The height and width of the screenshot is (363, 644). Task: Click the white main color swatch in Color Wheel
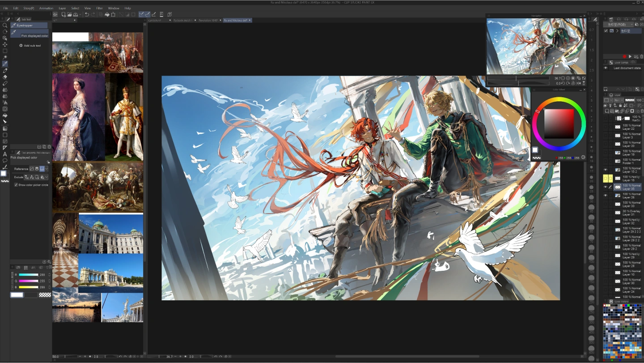pyautogui.click(x=535, y=149)
